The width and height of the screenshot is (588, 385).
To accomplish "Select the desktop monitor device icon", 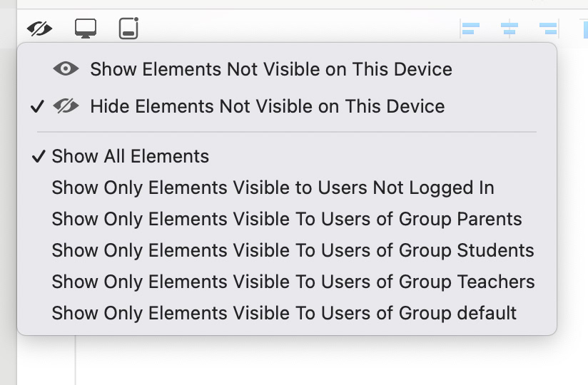I will (86, 29).
